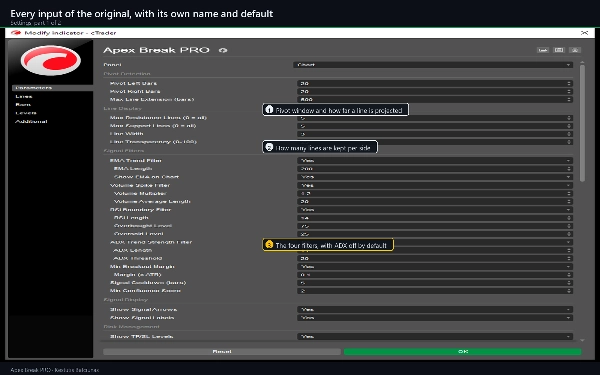600x375 pixels.
Task: Adjust the Max Resistance Lines stepper
Action: [x=569, y=118]
